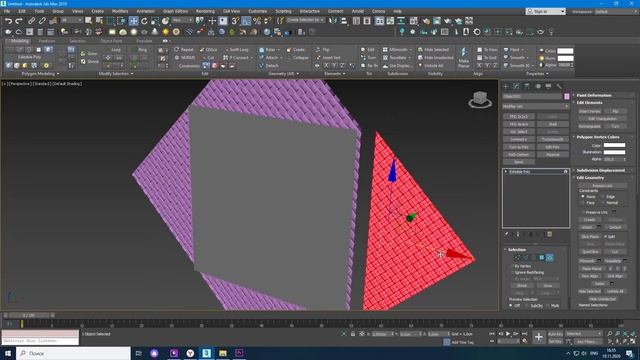Viewport: 640px width, 360px height.
Task: Toggle the By Vertex checkbox
Action: [512, 266]
